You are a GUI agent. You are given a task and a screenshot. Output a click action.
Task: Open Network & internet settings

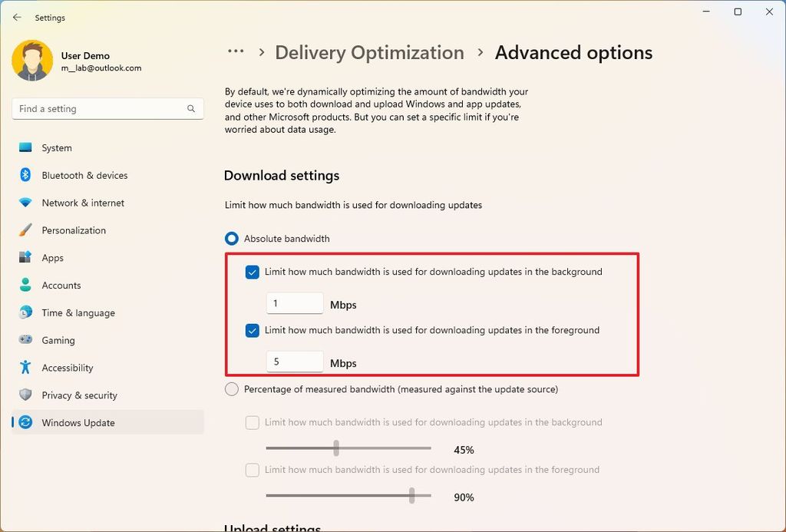25,203
